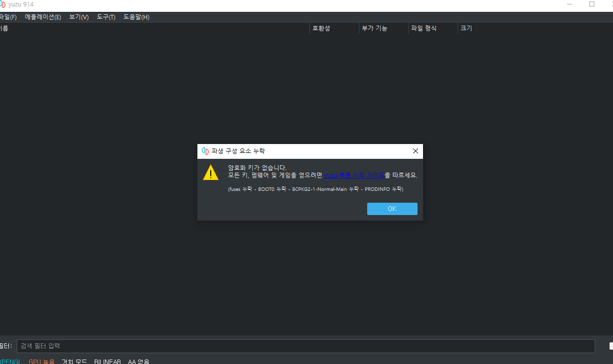Screen dimensions: 613x364
Task: Toggle the OPENGL renderer status button
Action: [x=10, y=362]
